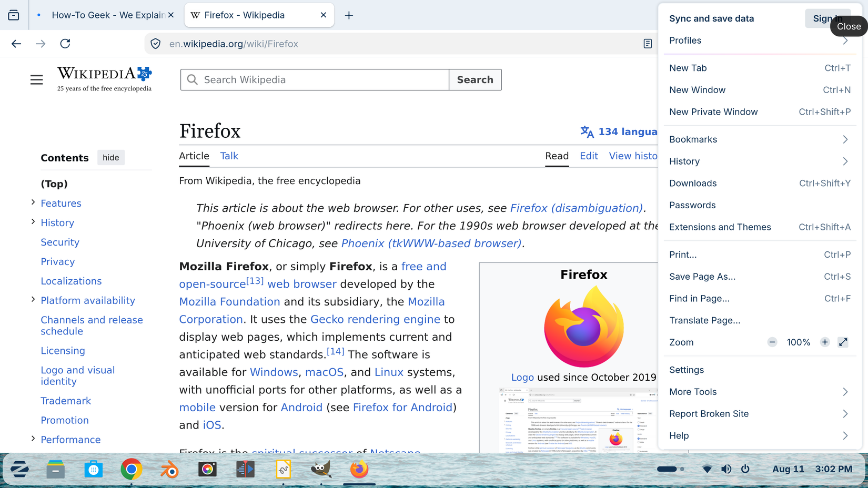Screen dimensions: 868x488
Task: Click the Edit tab on the article
Action: coord(589,156)
